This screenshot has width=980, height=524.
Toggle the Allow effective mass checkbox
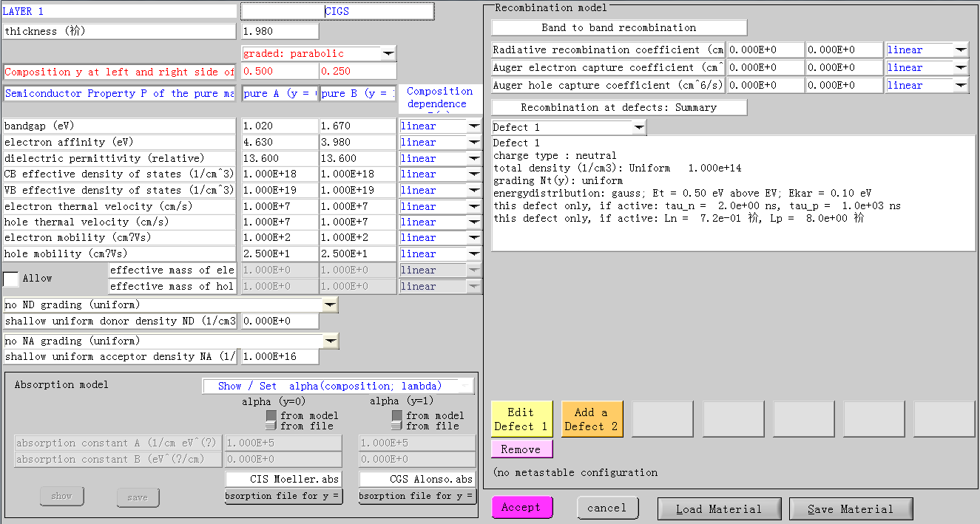click(11, 279)
